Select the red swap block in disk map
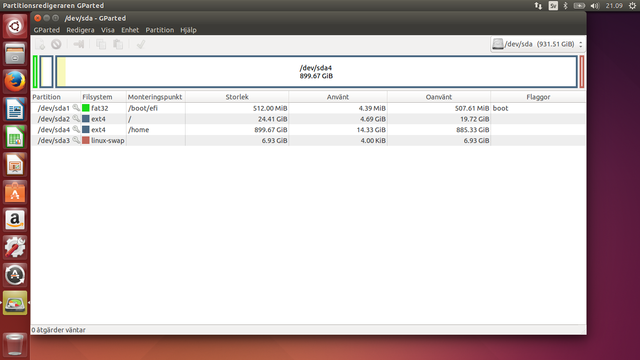The image size is (640, 360). coord(582,72)
